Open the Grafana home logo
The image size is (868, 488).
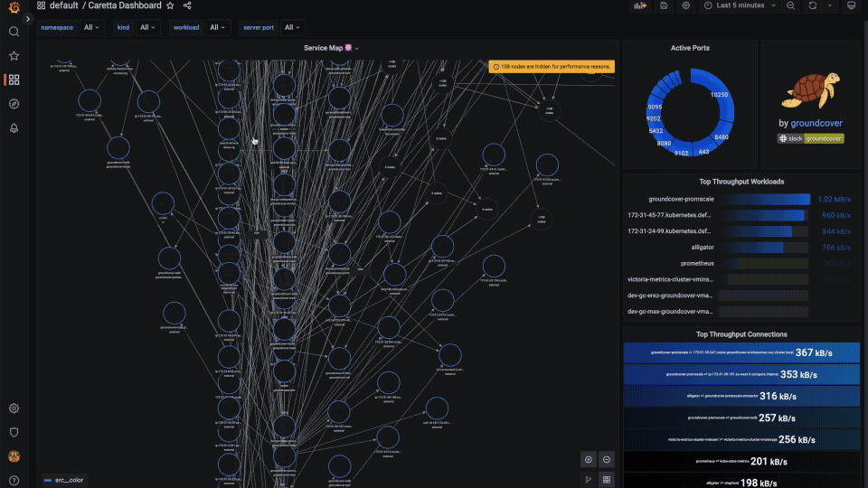coord(14,8)
